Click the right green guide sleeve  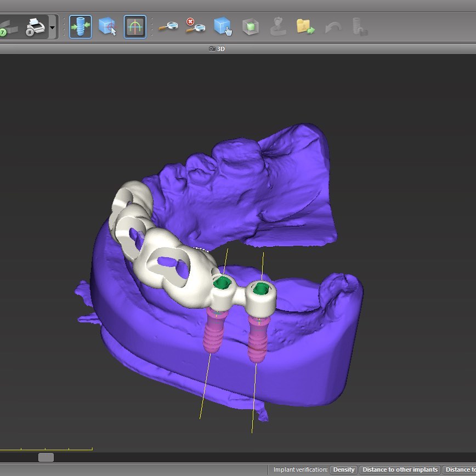click(261, 288)
